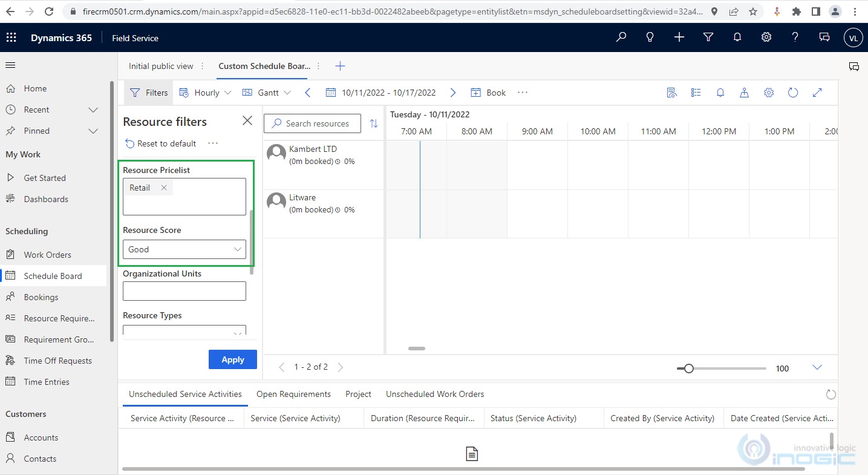Screen dimensions: 868x475
Task: Click the Search resources input field
Action: [312, 123]
